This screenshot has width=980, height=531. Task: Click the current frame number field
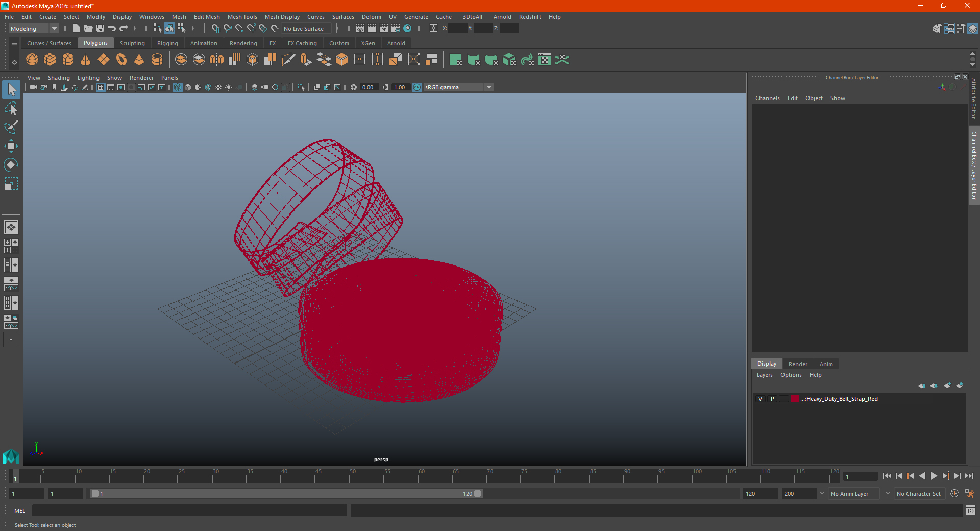[x=860, y=476]
